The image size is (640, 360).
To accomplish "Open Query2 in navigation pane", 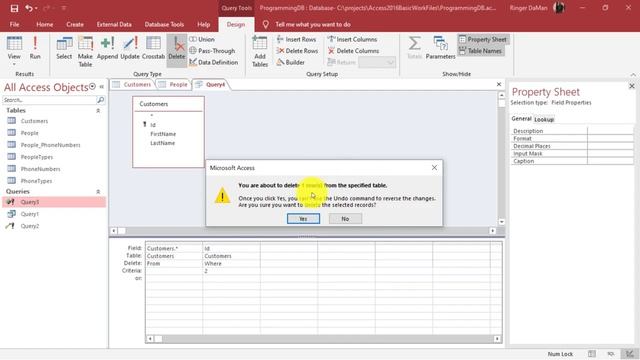I will coord(30,226).
